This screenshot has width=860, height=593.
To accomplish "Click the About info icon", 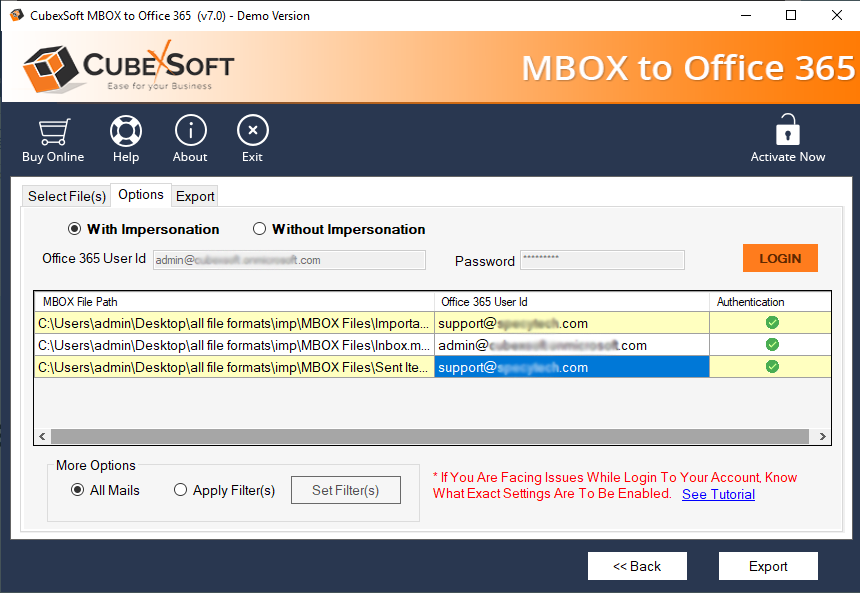I will [x=190, y=131].
